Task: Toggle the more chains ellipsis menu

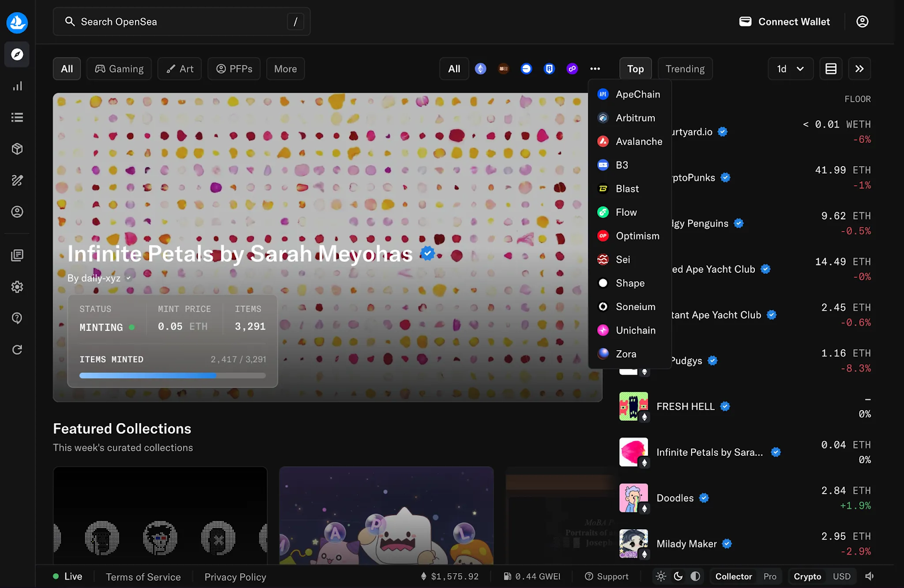Action: point(595,69)
